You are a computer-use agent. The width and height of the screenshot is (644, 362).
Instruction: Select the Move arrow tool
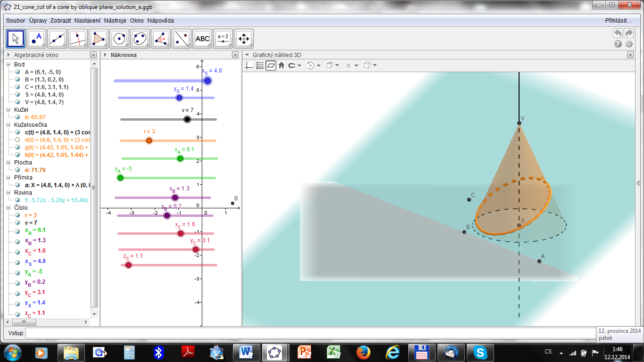point(16,39)
